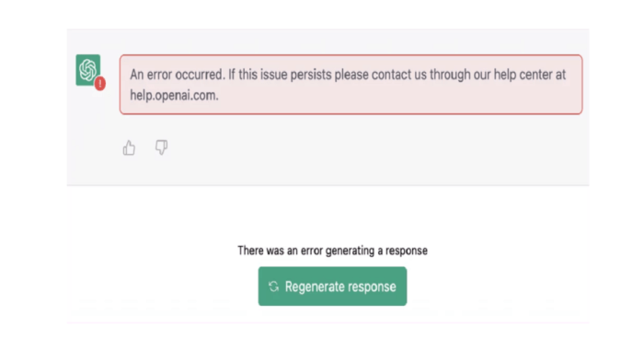Select the red-bordered error message box
The image size is (644, 339).
coord(351,85)
